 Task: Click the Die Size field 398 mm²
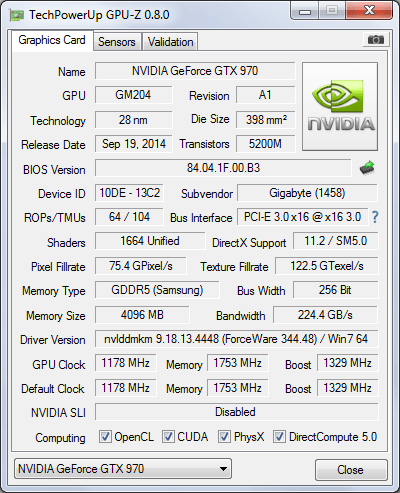point(266,120)
